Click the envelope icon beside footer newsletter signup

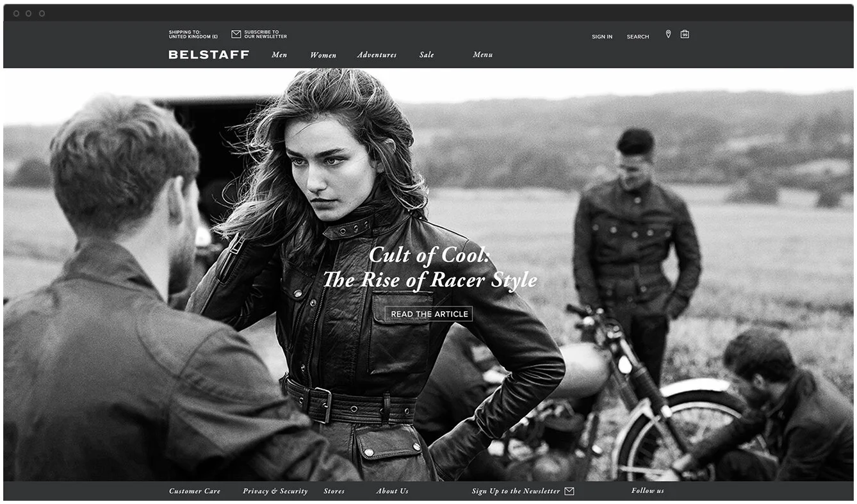569,491
